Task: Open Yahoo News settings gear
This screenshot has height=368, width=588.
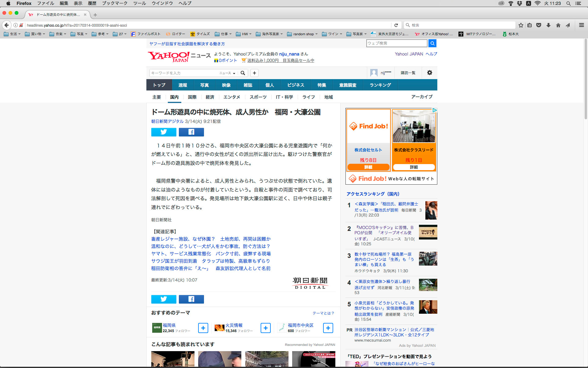Action: pyautogui.click(x=429, y=73)
